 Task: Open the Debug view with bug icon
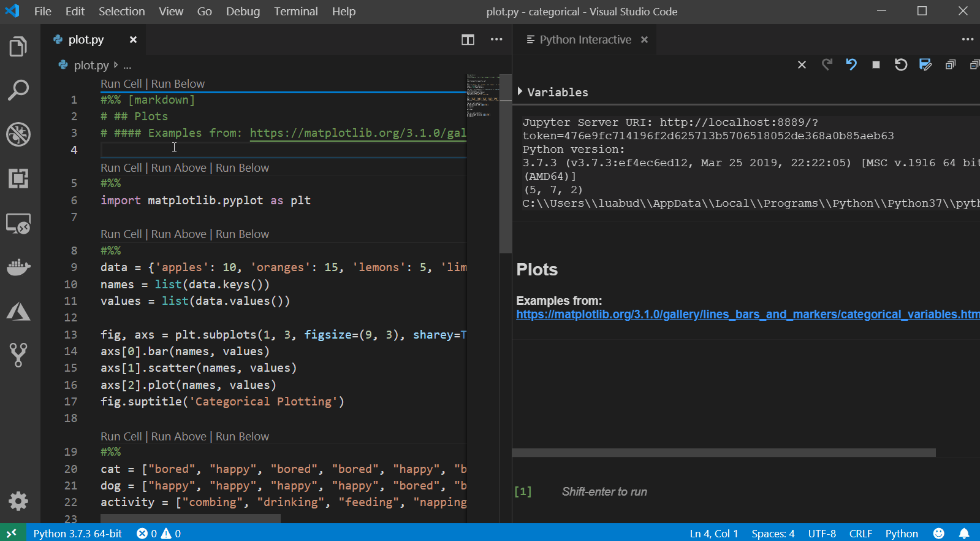18,134
